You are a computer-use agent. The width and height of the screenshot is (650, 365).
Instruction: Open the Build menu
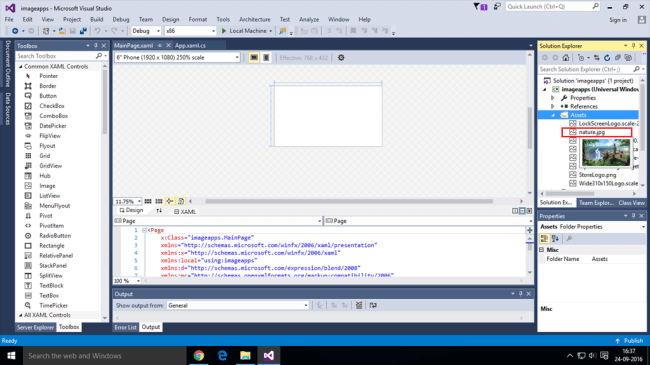point(97,19)
